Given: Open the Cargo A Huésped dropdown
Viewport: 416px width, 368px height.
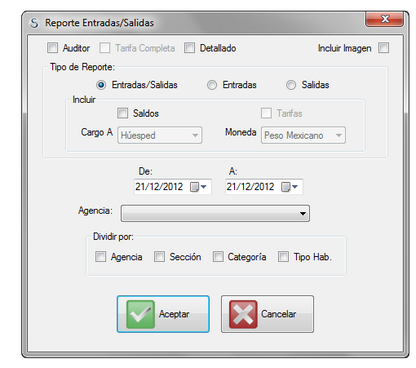Looking at the screenshot, I should tap(160, 135).
